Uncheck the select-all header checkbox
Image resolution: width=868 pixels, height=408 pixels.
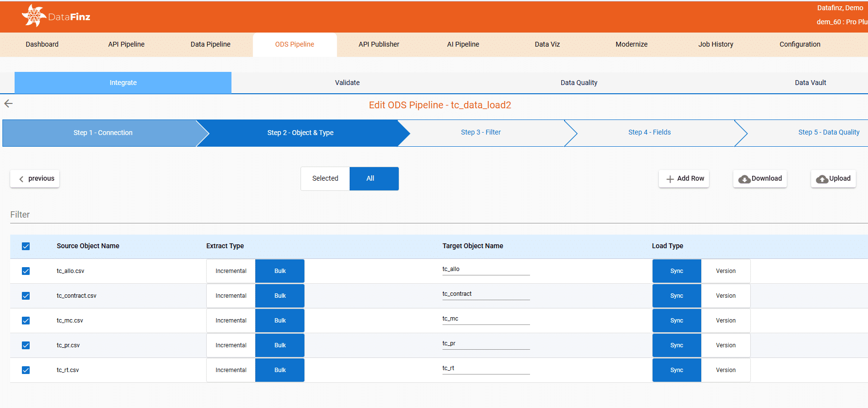coord(26,246)
